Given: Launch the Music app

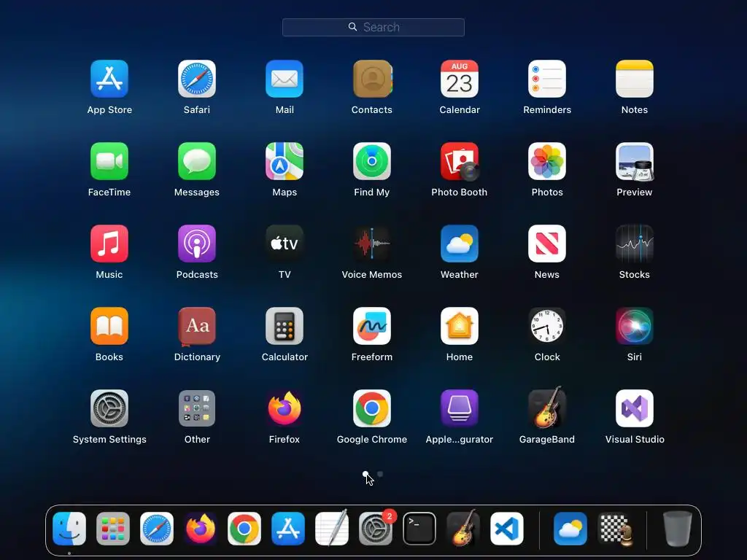Looking at the screenshot, I should 109,244.
